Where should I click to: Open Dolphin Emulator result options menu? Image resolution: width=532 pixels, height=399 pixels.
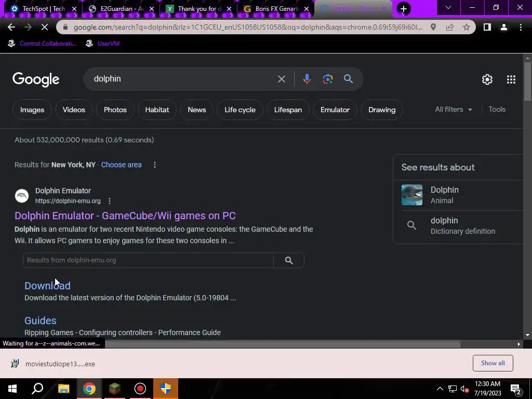tap(109, 201)
